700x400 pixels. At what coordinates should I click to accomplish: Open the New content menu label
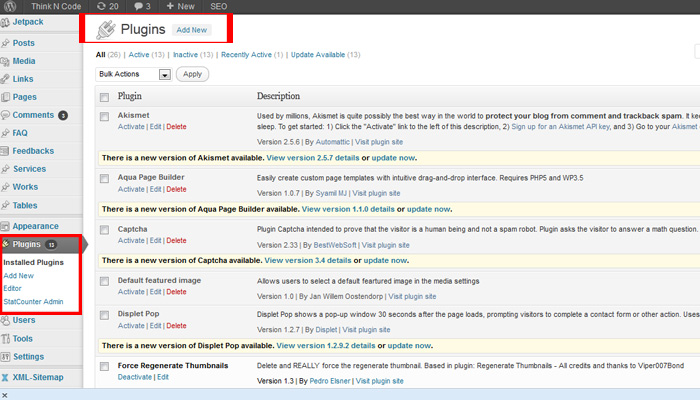click(x=186, y=6)
